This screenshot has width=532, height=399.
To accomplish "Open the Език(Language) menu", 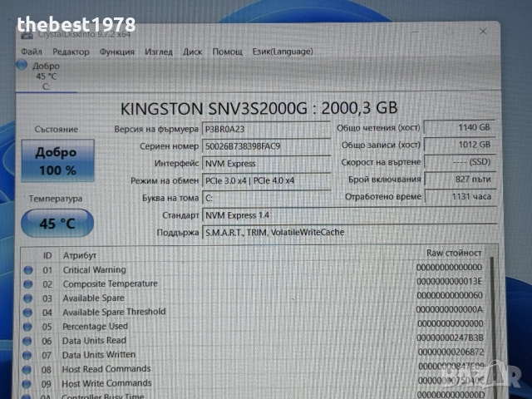I will pyautogui.click(x=283, y=52).
